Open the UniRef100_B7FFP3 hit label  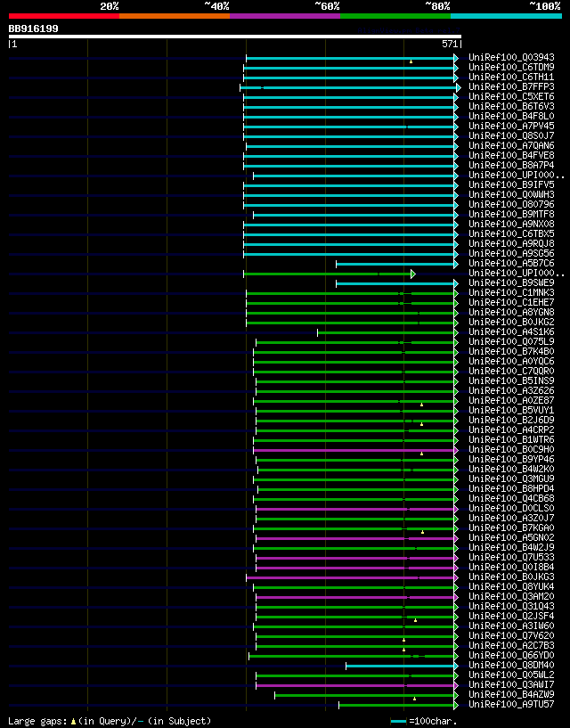tap(511, 86)
